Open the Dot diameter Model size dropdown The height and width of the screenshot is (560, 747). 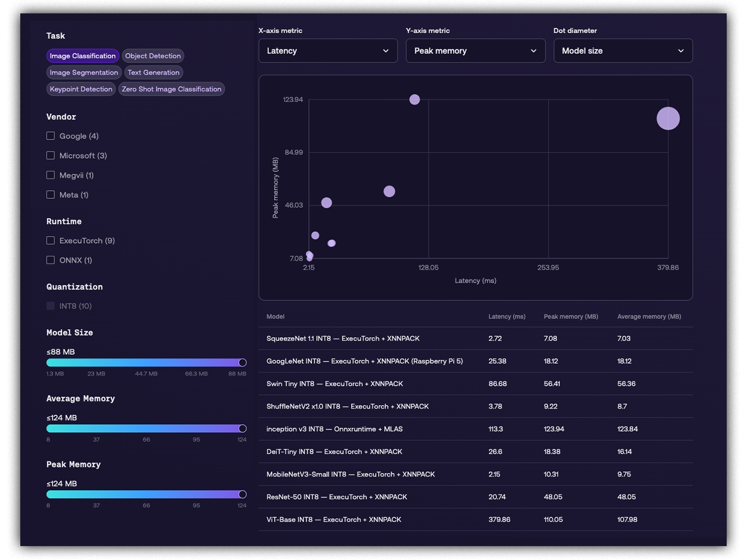pyautogui.click(x=623, y=51)
